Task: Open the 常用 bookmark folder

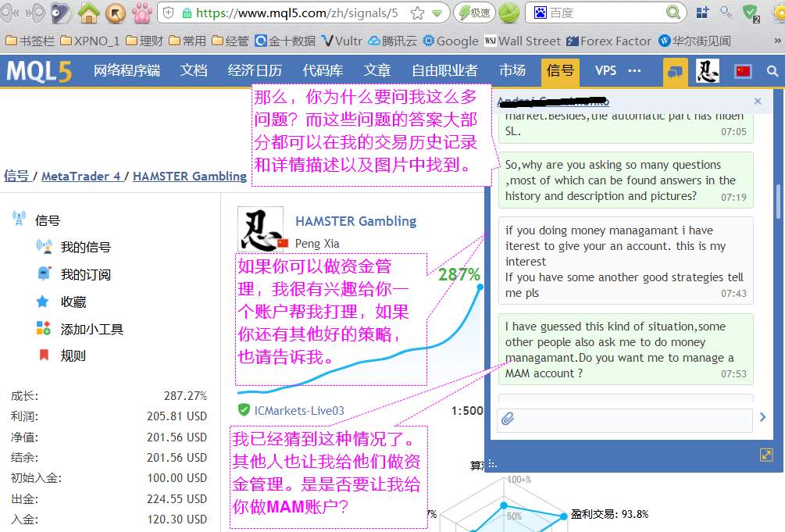Action: (x=187, y=41)
